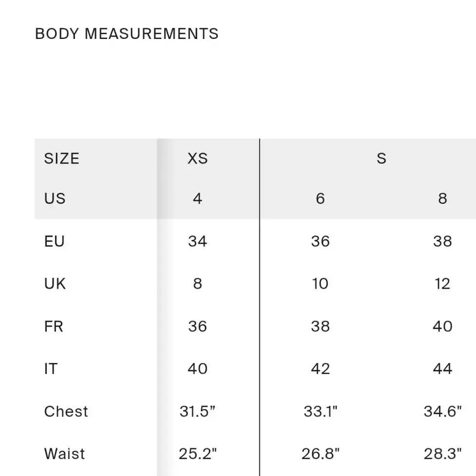Click EU size 34 cell
476x476 pixels.
198,241
